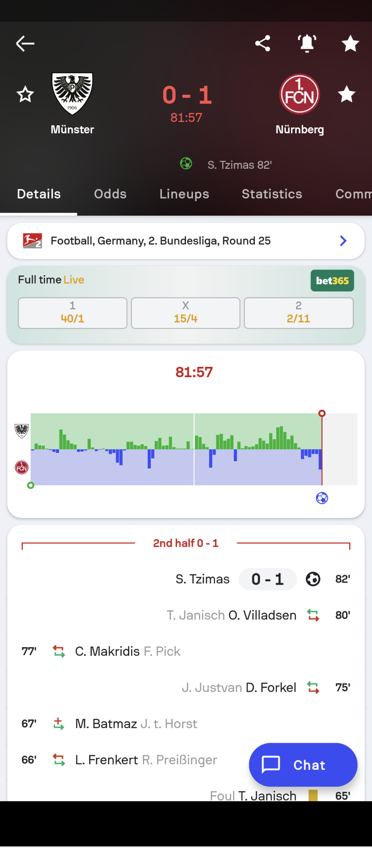Toggle the match favourite star
372x868 pixels.
click(x=350, y=43)
